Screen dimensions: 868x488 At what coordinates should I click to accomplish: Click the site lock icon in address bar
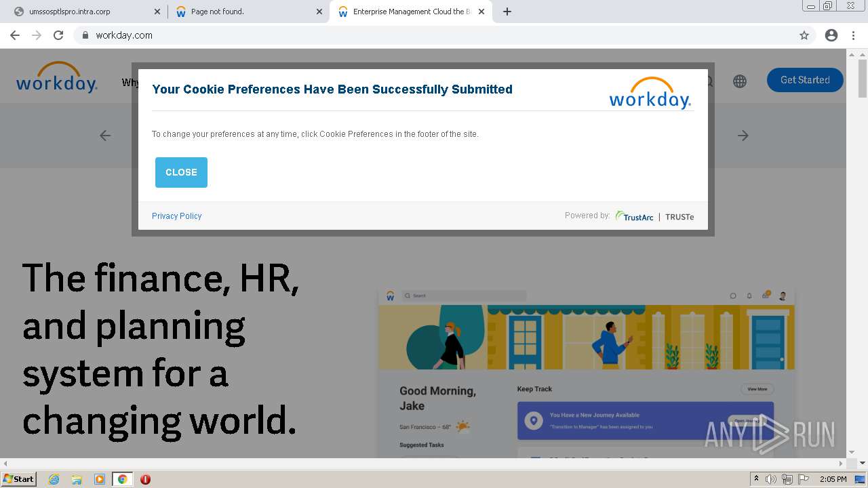[x=85, y=35]
